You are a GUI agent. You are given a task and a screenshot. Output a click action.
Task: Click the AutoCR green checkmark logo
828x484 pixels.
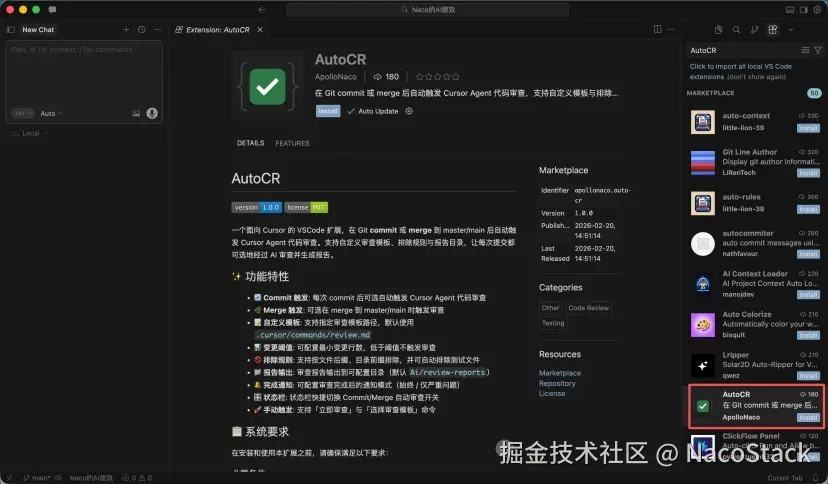pyautogui.click(x=268, y=87)
